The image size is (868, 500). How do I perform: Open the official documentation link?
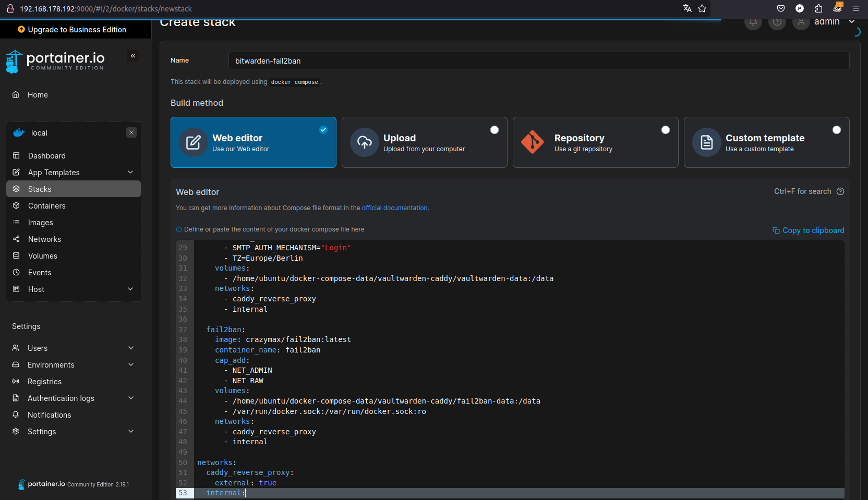pos(394,208)
